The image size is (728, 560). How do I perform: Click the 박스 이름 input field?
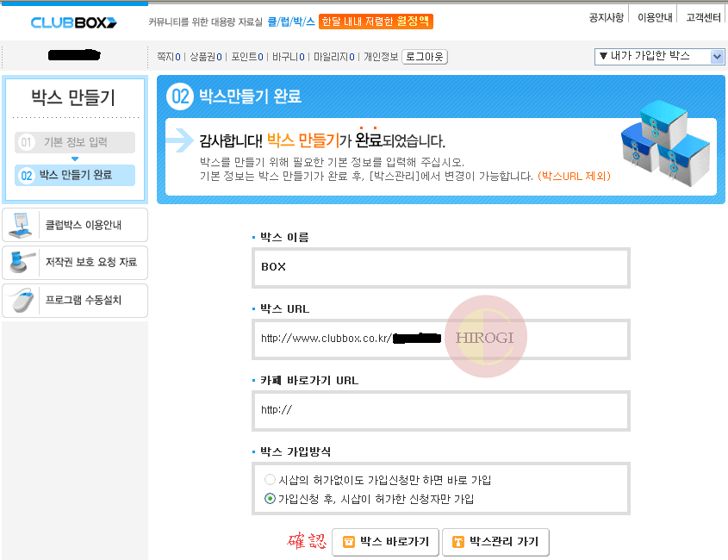click(441, 268)
